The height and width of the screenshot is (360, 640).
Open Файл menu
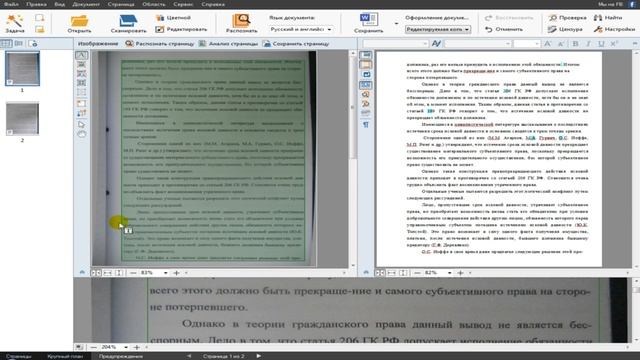(11, 4)
